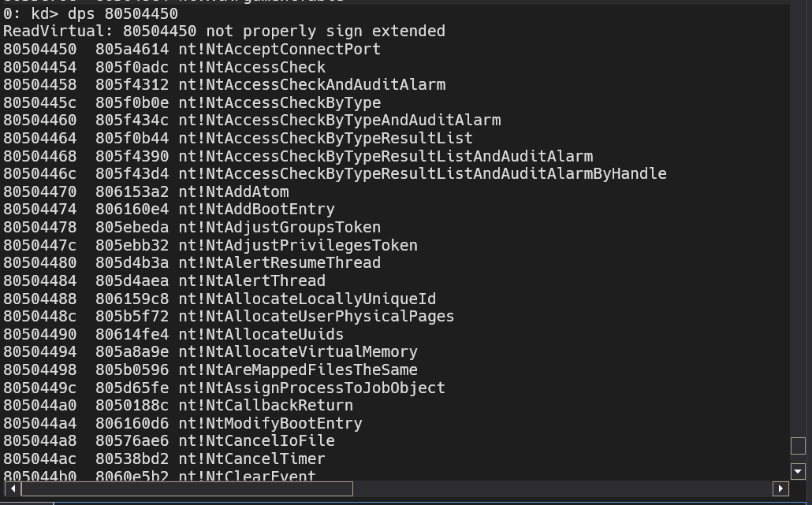Click the horizontal scrollbar right arrow
Image resolution: width=812 pixels, height=505 pixels.
point(780,489)
